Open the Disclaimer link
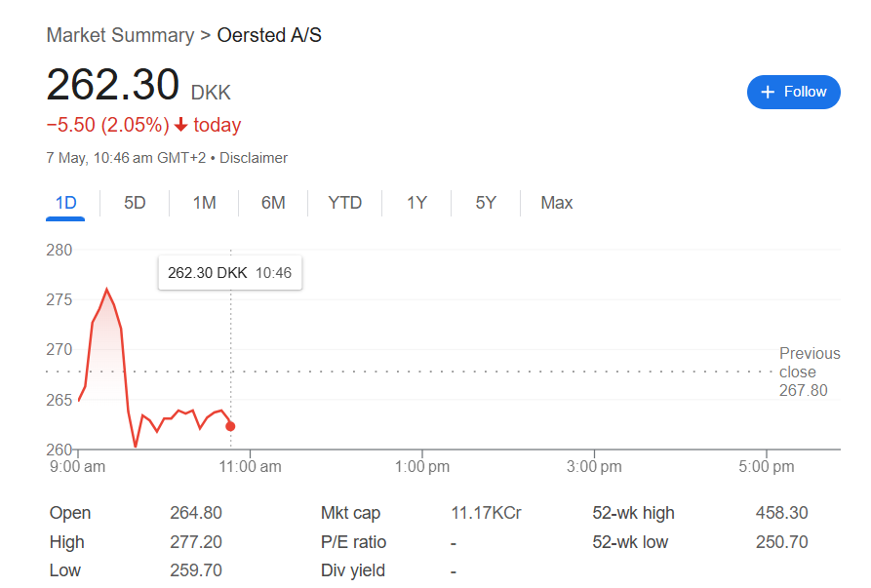The width and height of the screenshot is (871, 588). (x=254, y=158)
